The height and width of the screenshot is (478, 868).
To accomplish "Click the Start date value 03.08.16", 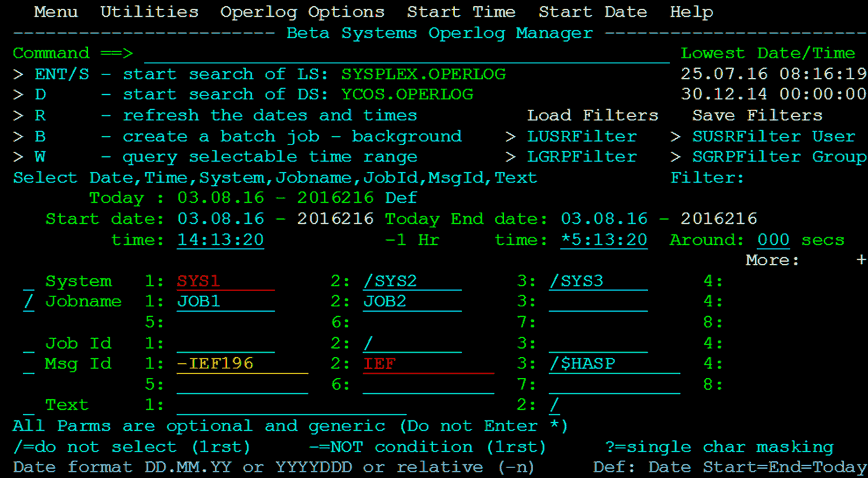I will pos(221,219).
